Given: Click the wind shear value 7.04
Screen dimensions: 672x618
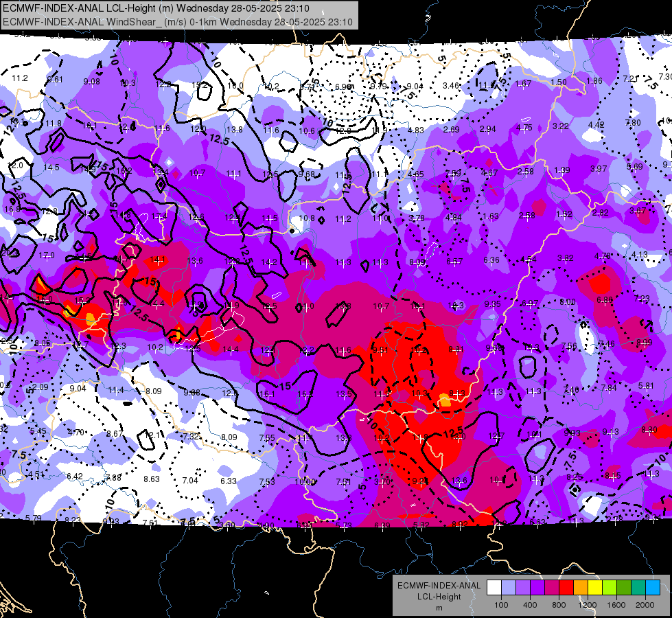Looking at the screenshot, I should point(190,481).
